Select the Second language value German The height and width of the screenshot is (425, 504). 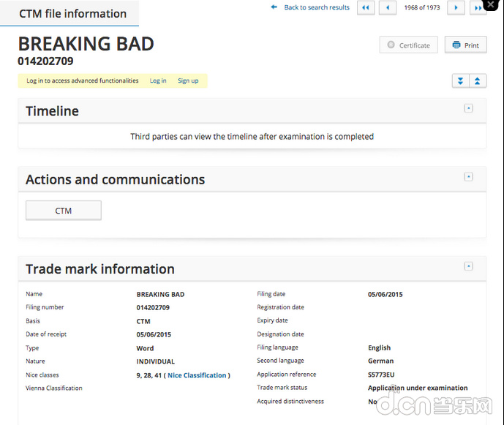point(380,361)
